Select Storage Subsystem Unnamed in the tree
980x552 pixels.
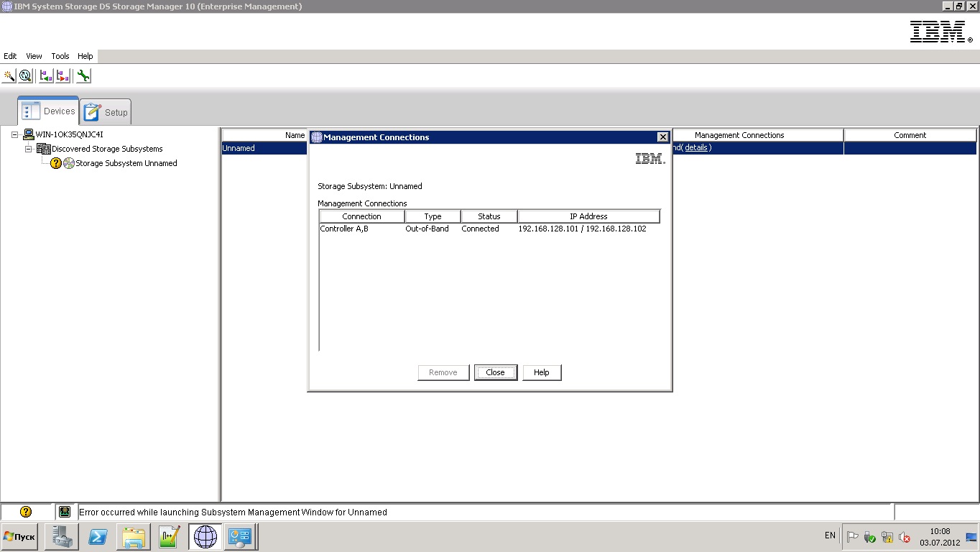point(126,163)
